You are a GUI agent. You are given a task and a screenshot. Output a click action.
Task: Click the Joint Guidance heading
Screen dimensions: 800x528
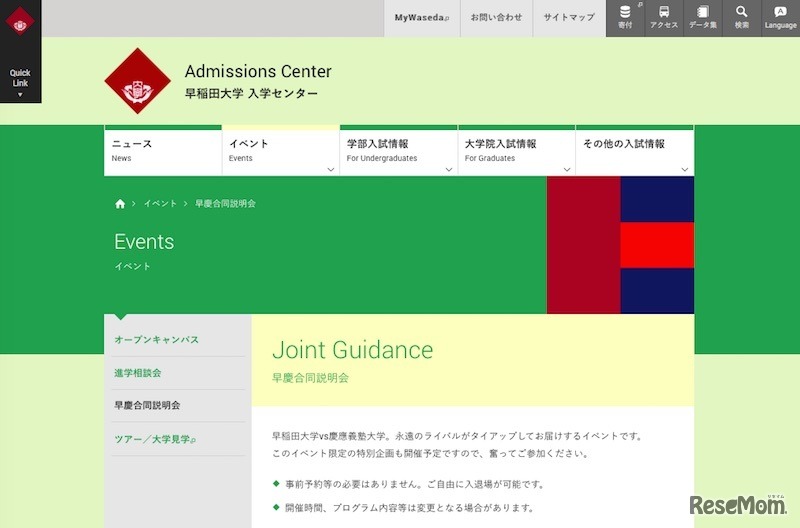point(353,350)
